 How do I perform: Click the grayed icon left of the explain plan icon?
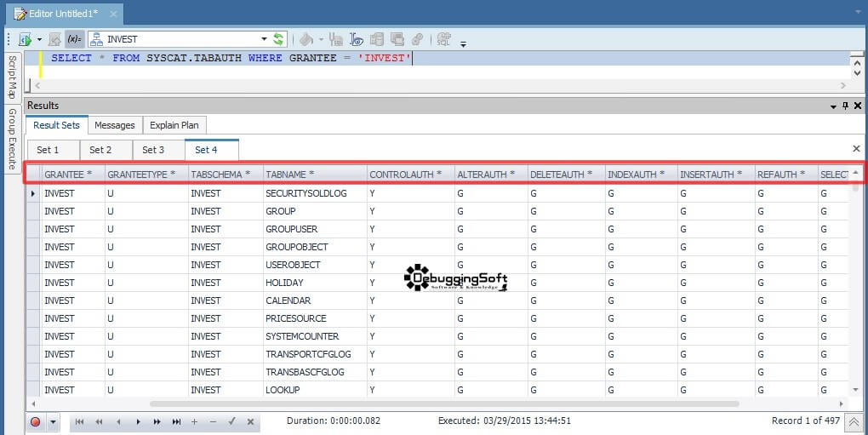(336, 39)
